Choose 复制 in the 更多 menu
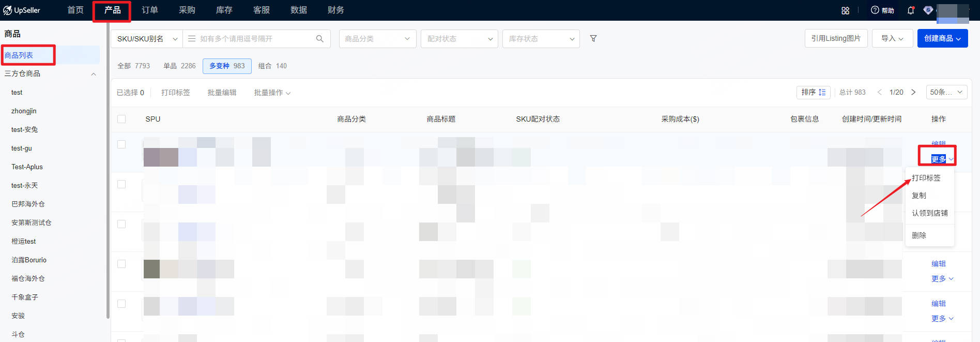This screenshot has width=980, height=342. tap(919, 196)
